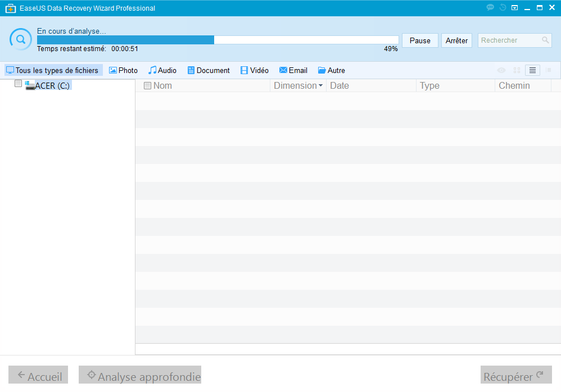
Task: Click the ACER drive icon
Action: (x=30, y=86)
